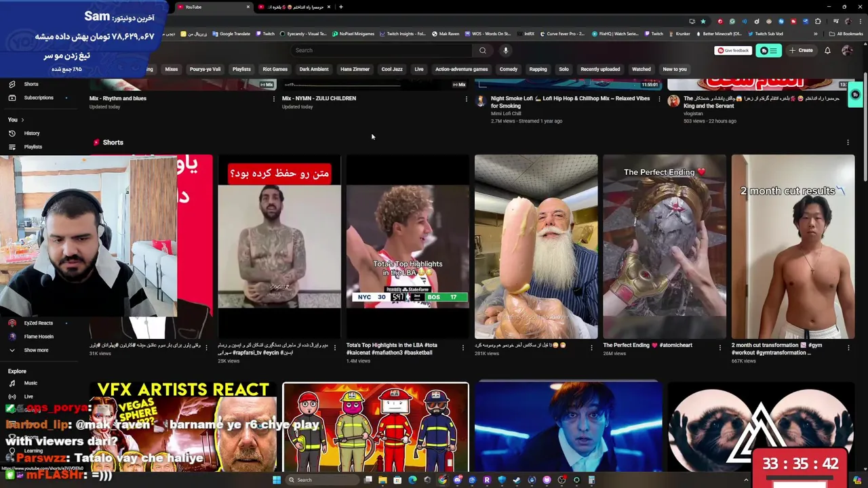Open Music under Explore
The width and height of the screenshot is (868, 488).
[x=31, y=383]
